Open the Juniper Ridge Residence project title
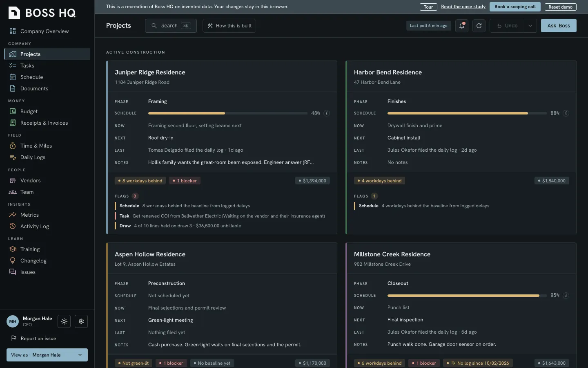Viewport: 588px width, 368px height. click(x=150, y=72)
